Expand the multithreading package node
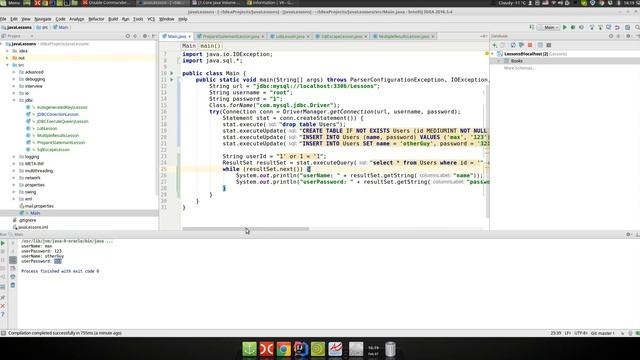The image size is (640, 360). pos(14,171)
